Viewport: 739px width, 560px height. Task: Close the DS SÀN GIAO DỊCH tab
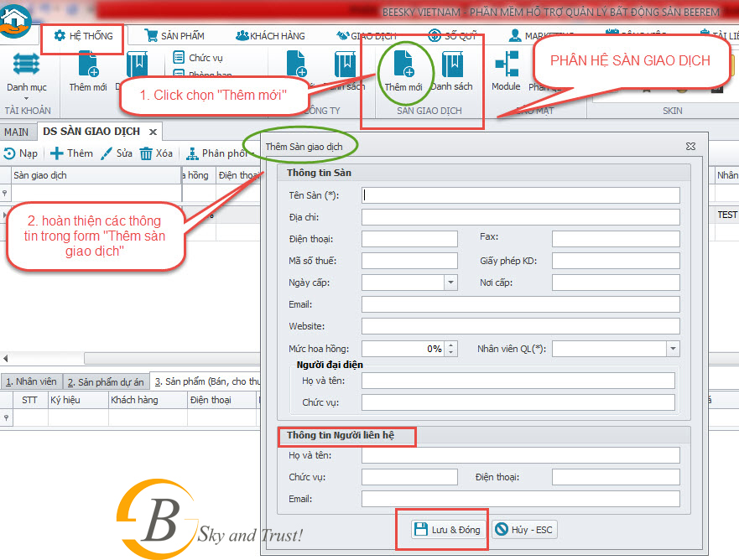153,132
